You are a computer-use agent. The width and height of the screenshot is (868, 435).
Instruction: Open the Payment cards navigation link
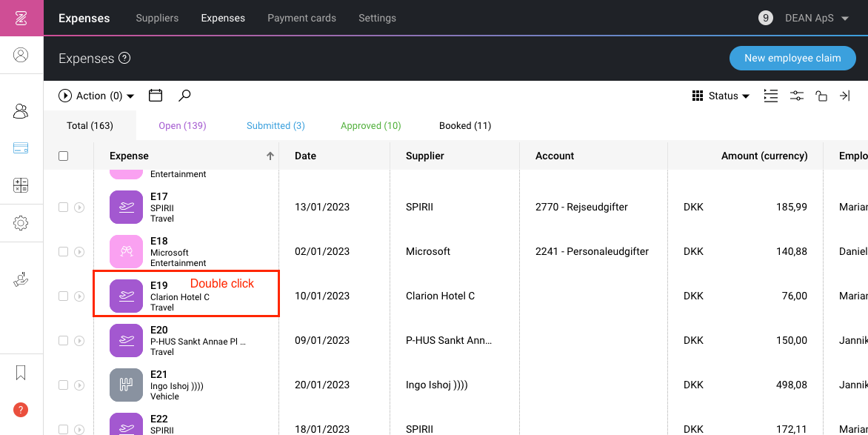pyautogui.click(x=301, y=19)
